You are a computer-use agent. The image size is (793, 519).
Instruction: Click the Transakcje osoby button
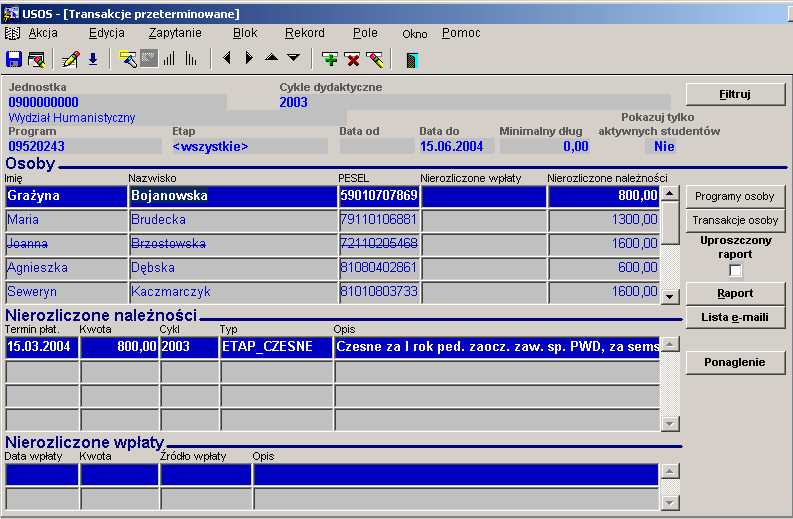(735, 220)
